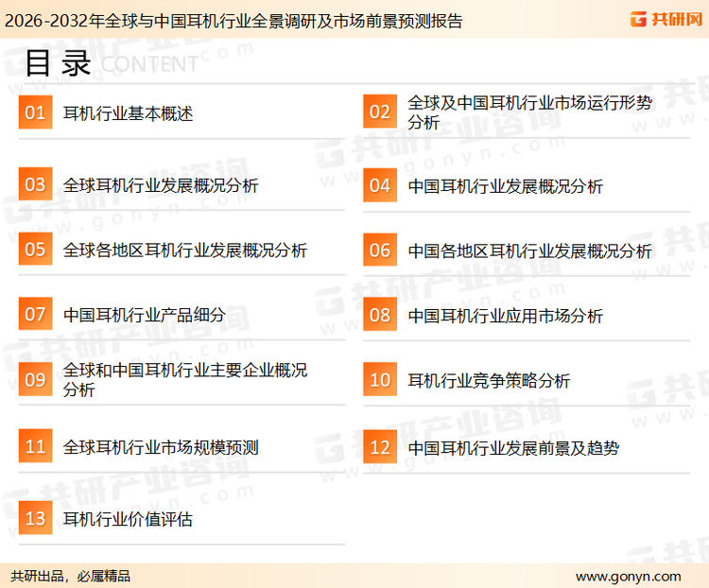Select chapter 全球和中国耳机行业主要企业概况分析
Screen dimensions: 709x588
185,380
